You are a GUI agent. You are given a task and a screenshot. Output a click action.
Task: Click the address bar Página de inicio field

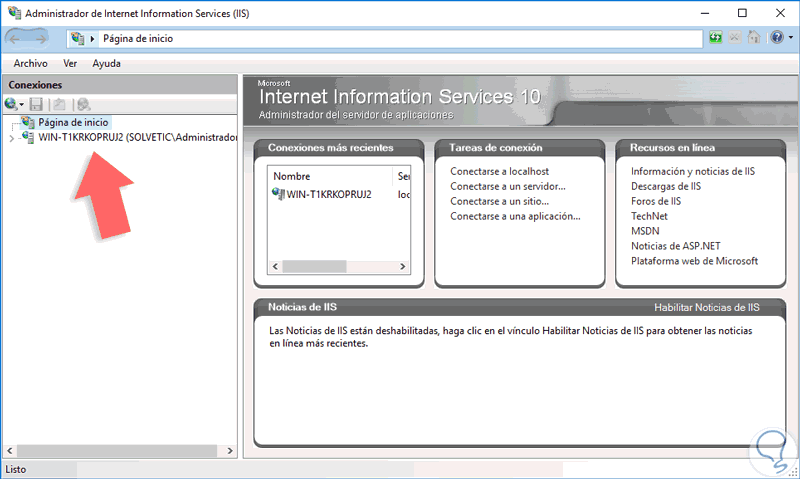[x=385, y=38]
